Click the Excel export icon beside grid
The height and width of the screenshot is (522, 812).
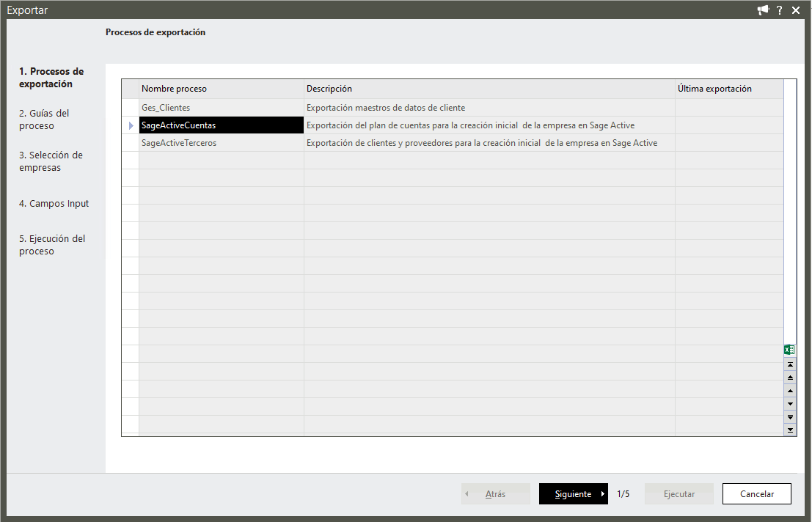tap(790, 350)
